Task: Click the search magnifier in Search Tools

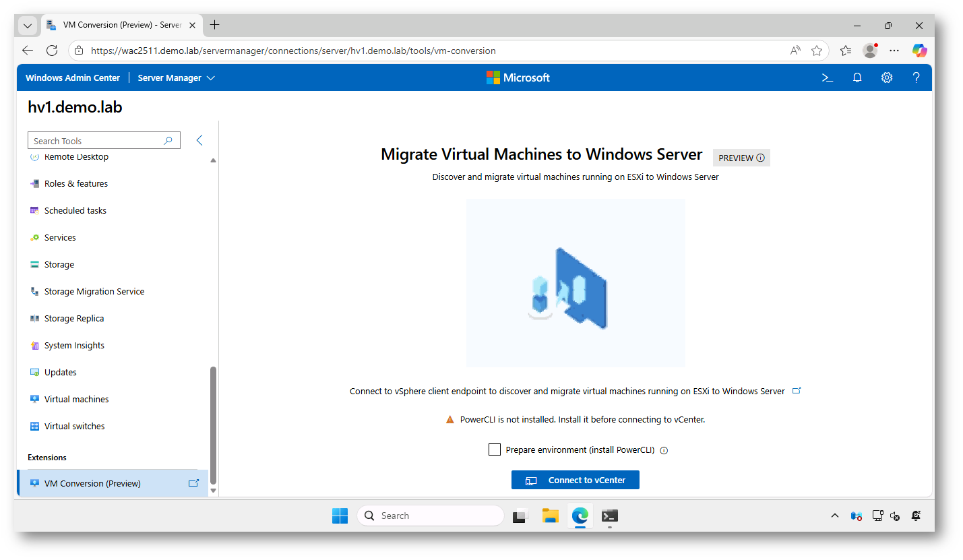Action: (168, 141)
